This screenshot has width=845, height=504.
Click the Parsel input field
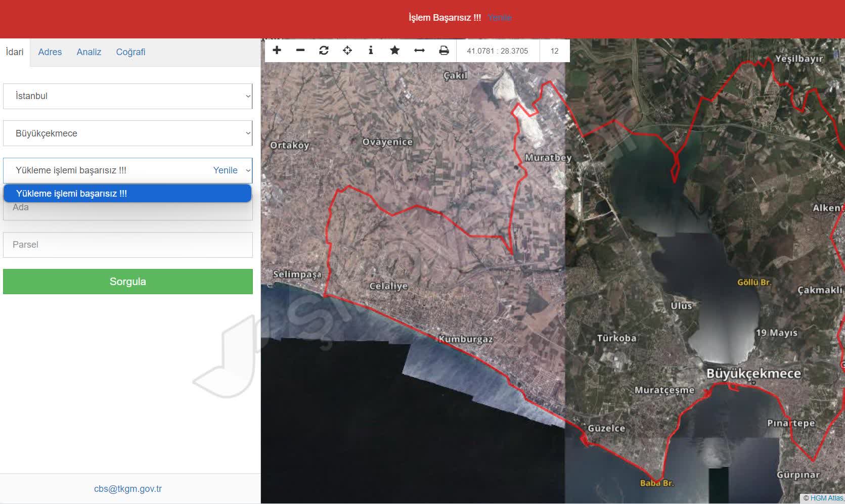(127, 245)
